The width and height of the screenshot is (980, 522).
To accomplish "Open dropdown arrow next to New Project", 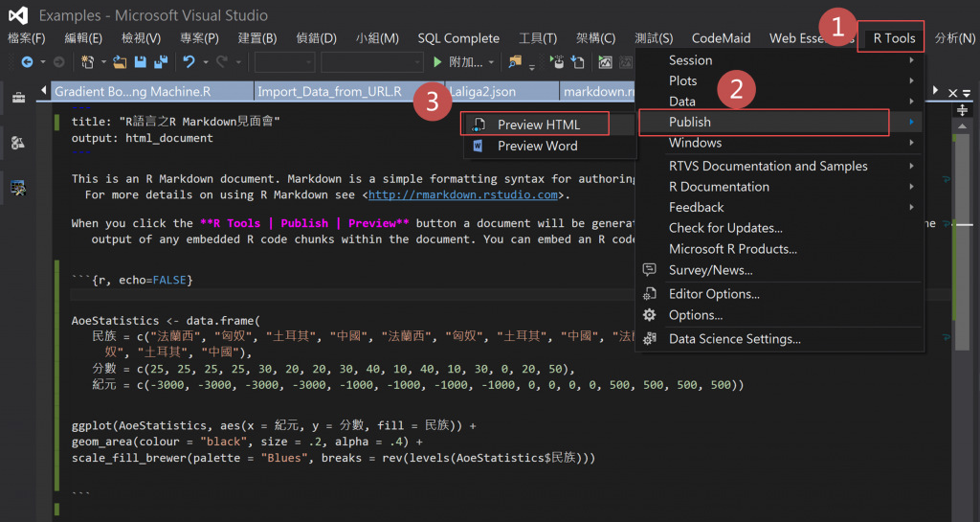I will [x=103, y=62].
